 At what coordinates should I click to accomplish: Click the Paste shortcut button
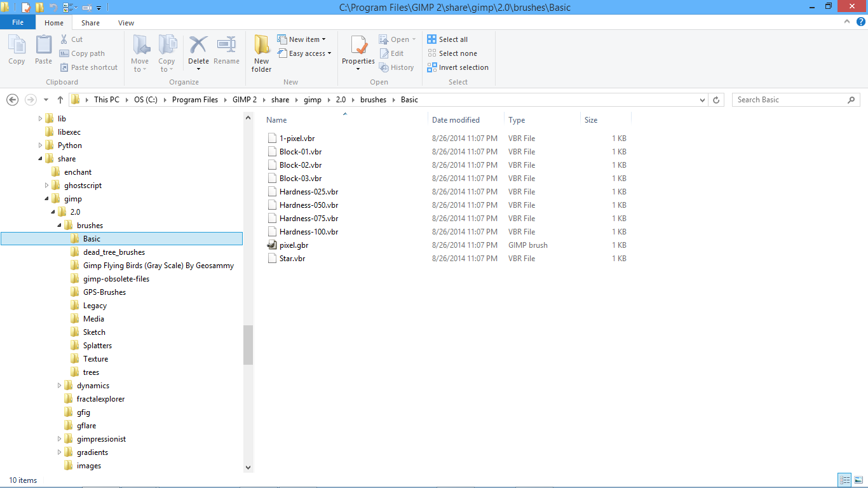pos(89,67)
